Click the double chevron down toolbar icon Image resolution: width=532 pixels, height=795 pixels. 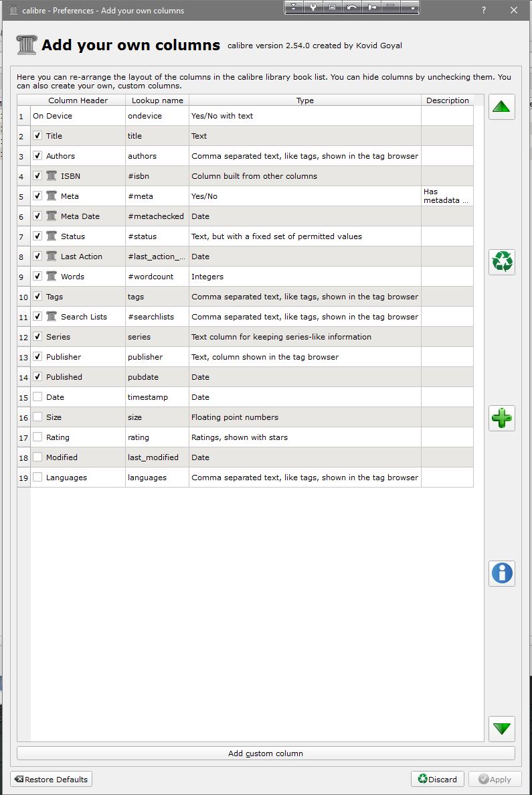coord(294,7)
